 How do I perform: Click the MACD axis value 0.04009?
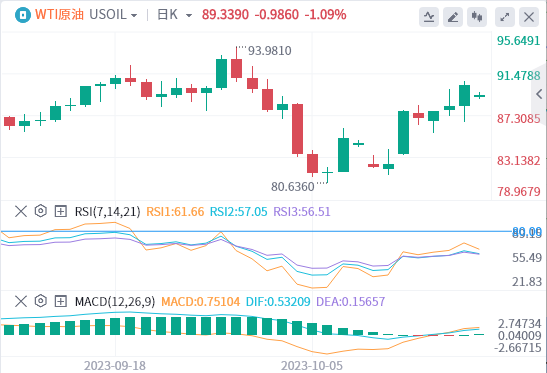pos(519,336)
